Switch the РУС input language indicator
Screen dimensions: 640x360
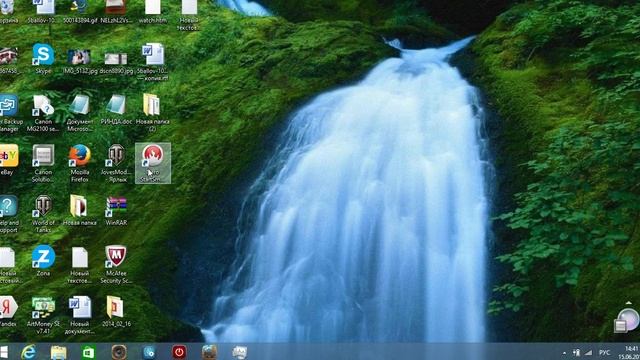604,352
